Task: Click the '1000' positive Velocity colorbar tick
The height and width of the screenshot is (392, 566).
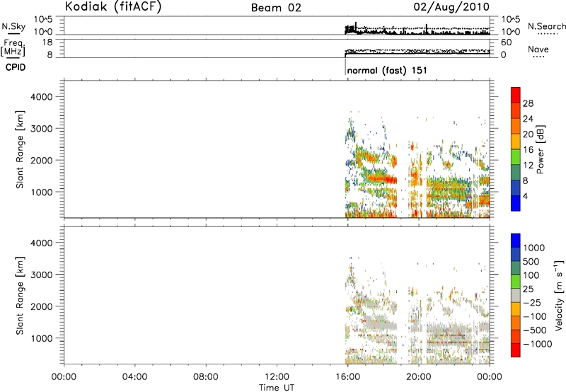Action: click(x=534, y=248)
